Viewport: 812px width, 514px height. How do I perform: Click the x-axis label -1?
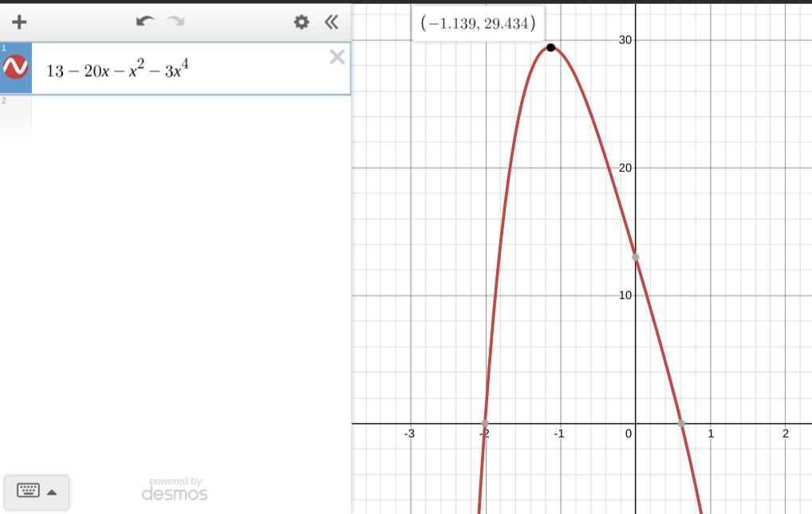click(x=559, y=433)
